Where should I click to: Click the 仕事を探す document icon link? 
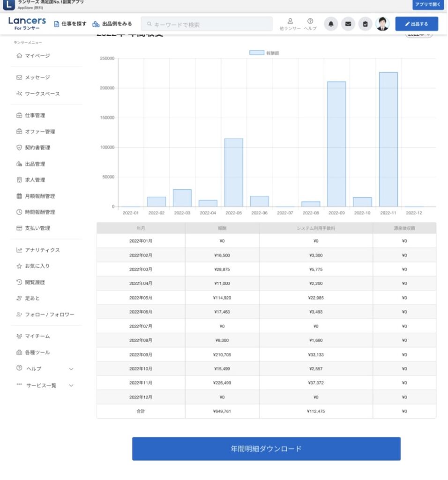(x=70, y=24)
